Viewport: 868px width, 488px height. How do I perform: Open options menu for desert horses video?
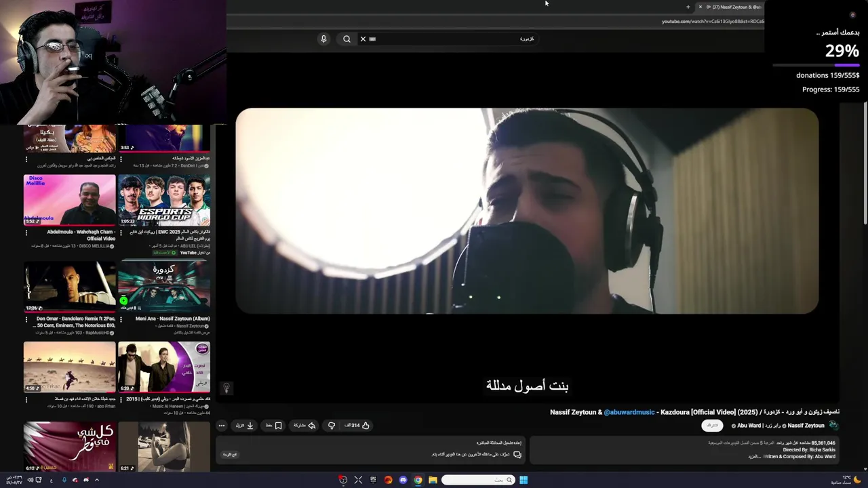pos(26,399)
